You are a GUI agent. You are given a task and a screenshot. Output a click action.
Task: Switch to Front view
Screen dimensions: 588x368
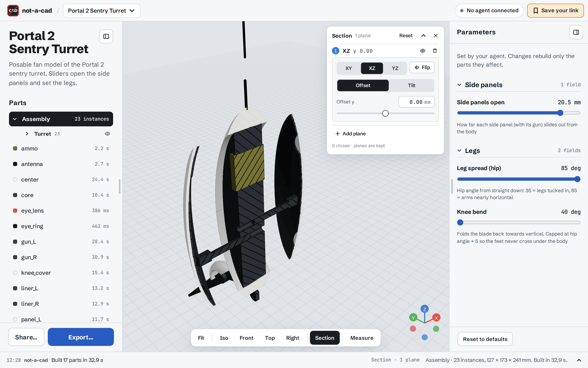click(x=246, y=338)
